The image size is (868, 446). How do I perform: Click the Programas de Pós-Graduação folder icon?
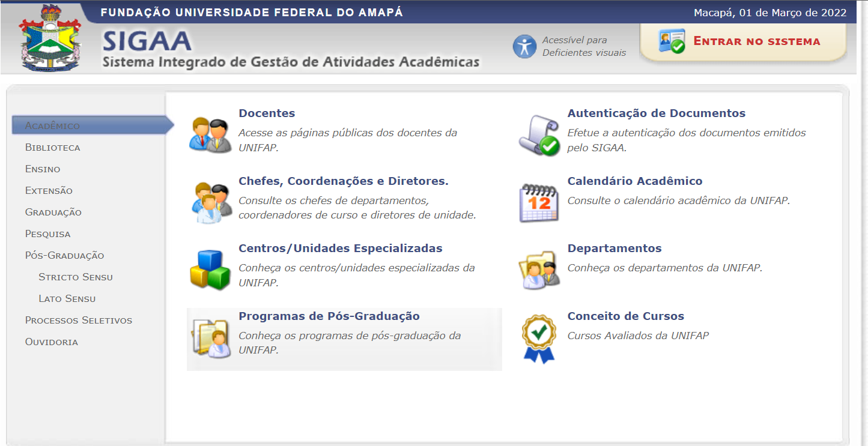point(210,339)
